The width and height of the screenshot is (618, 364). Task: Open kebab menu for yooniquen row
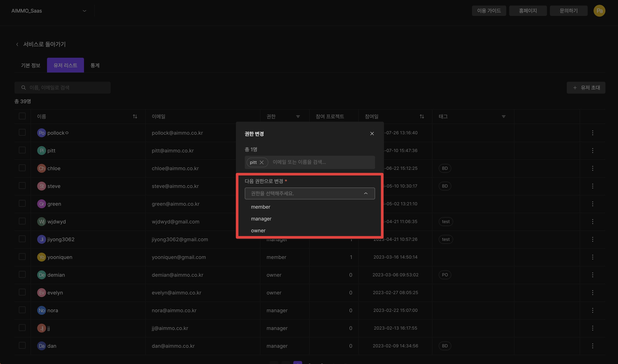[x=592, y=257]
